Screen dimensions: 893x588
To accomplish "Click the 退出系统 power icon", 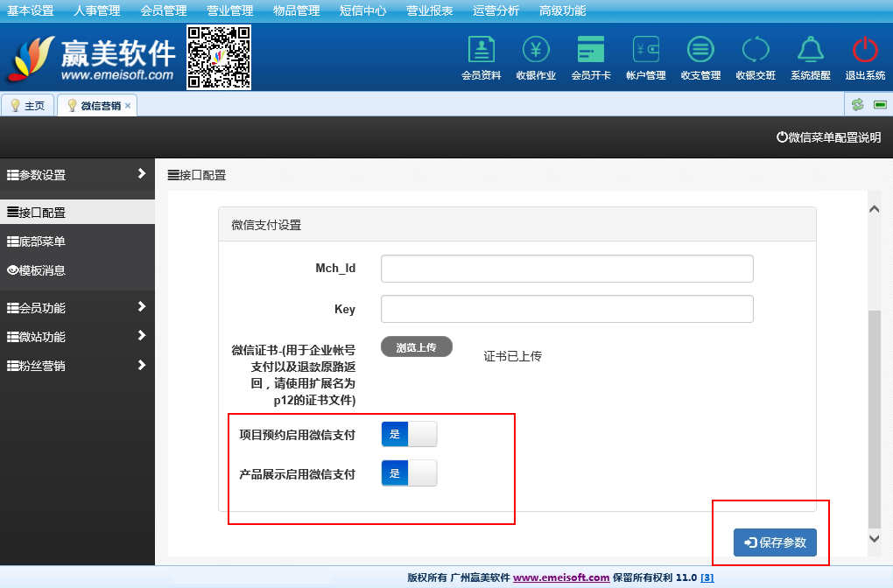I will pyautogui.click(x=865, y=58).
